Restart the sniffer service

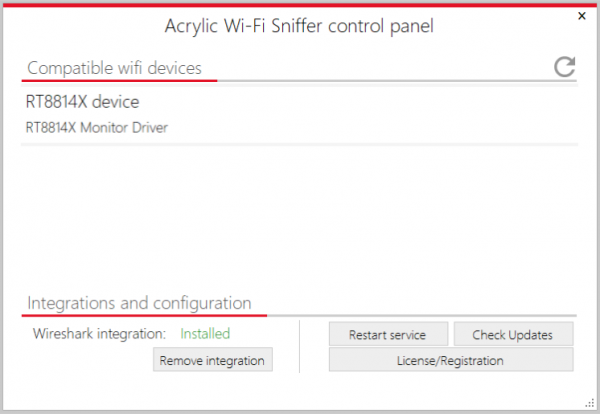387,334
